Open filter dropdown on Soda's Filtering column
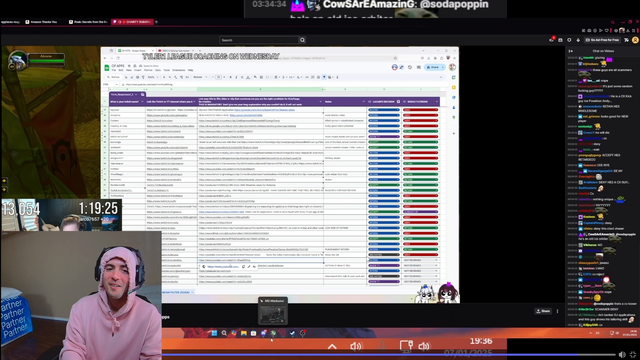Screen dimensions: 640x360 (437, 102)
